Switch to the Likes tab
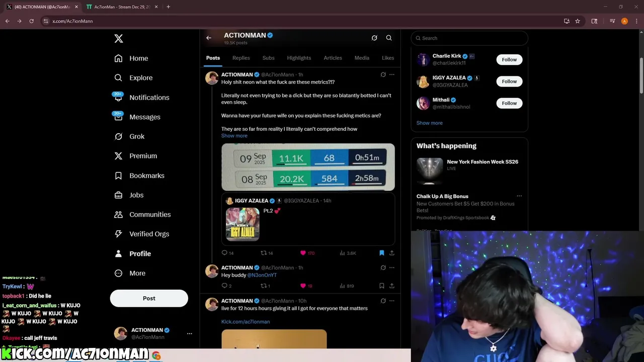Image resolution: width=644 pixels, height=362 pixels. (388, 58)
